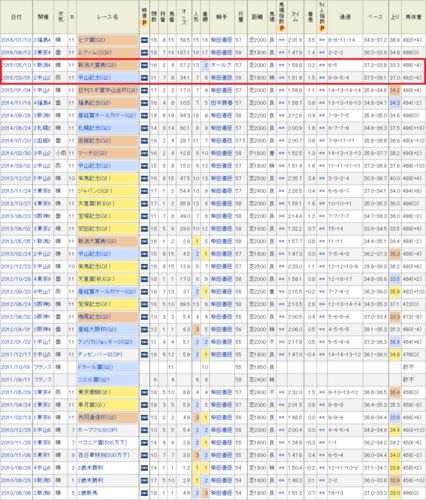The height and width of the screenshot is (500, 426).
Task: Play race video for 2015/05/10 新潟大賞典 row
Action: [144, 65]
